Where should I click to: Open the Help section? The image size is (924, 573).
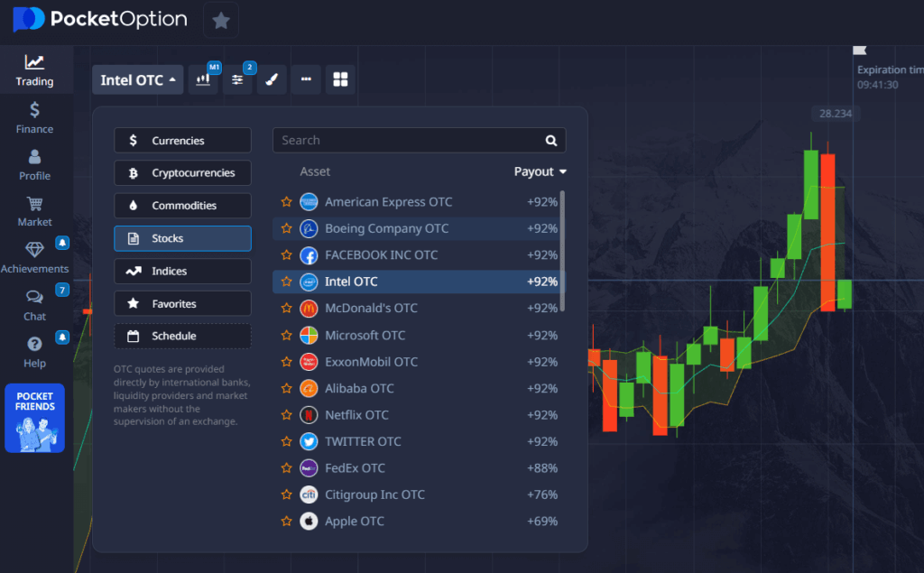coord(34,352)
